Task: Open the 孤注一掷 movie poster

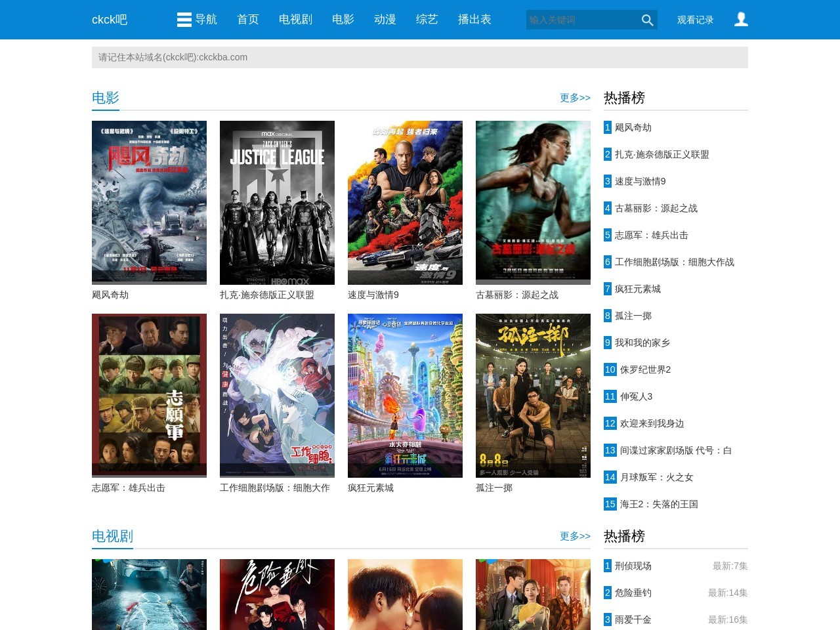Action: pos(533,396)
